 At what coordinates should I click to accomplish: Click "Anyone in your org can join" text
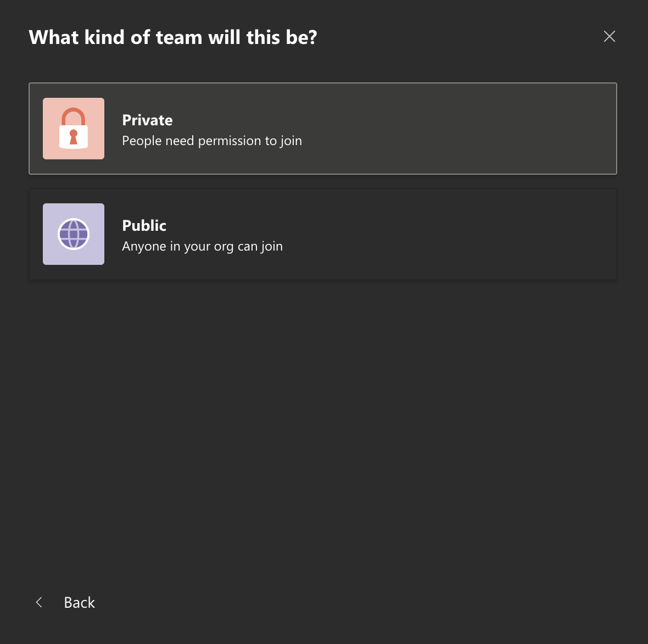pos(203,246)
